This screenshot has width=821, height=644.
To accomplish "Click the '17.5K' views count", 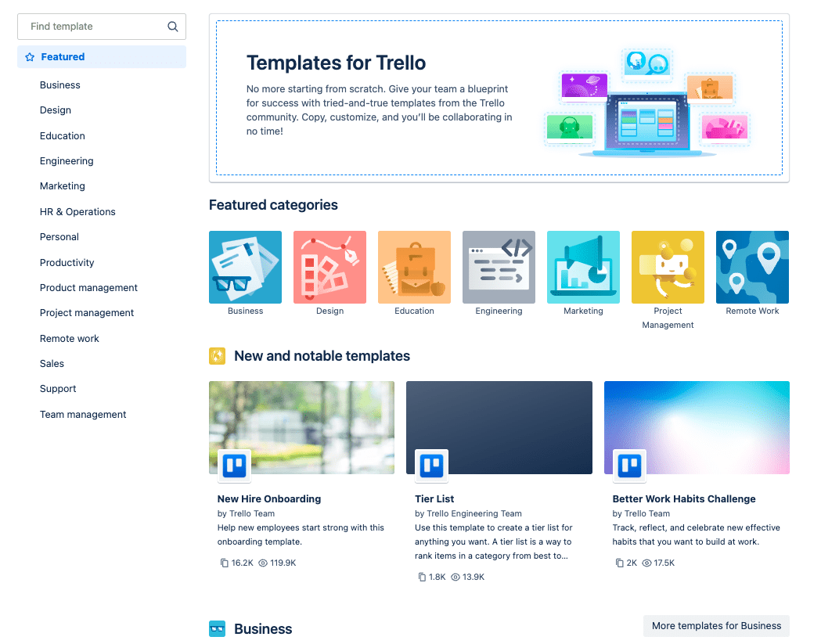I will [664, 563].
